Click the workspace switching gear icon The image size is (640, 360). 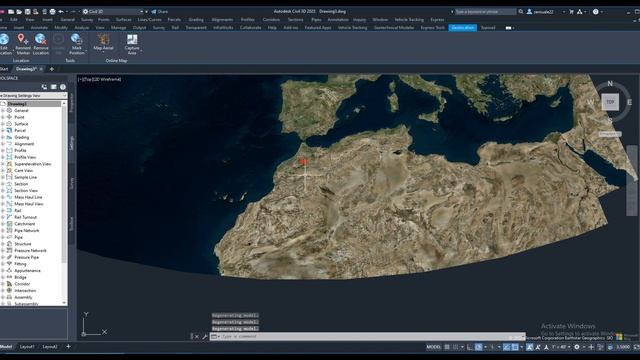(577, 347)
